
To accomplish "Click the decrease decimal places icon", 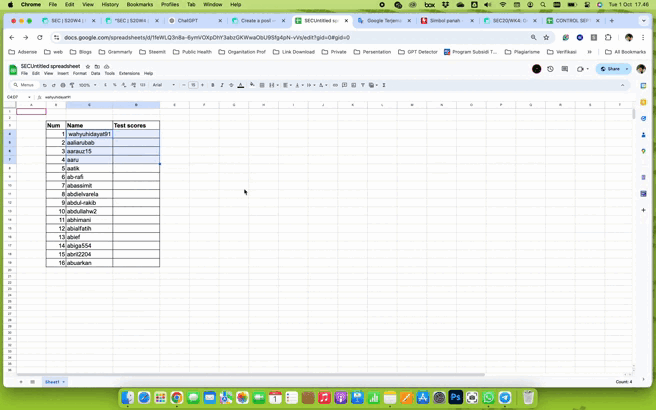I will (124, 85).
